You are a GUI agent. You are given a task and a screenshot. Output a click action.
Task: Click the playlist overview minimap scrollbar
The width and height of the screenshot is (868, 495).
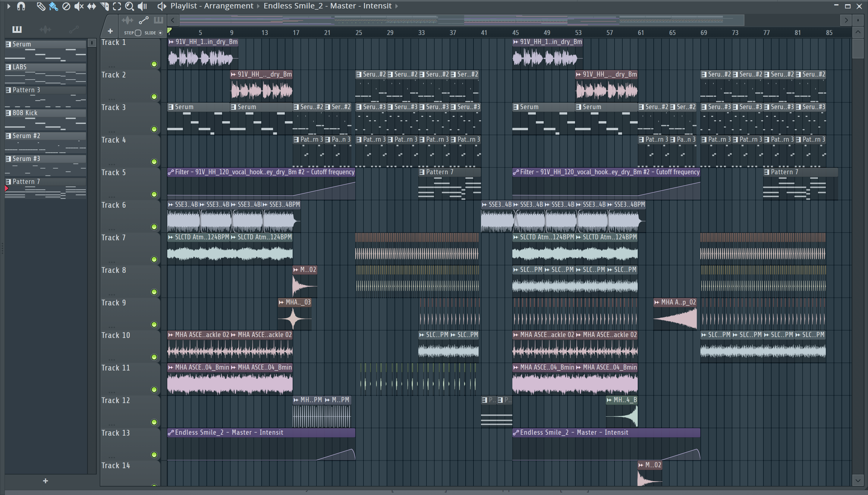click(x=461, y=20)
